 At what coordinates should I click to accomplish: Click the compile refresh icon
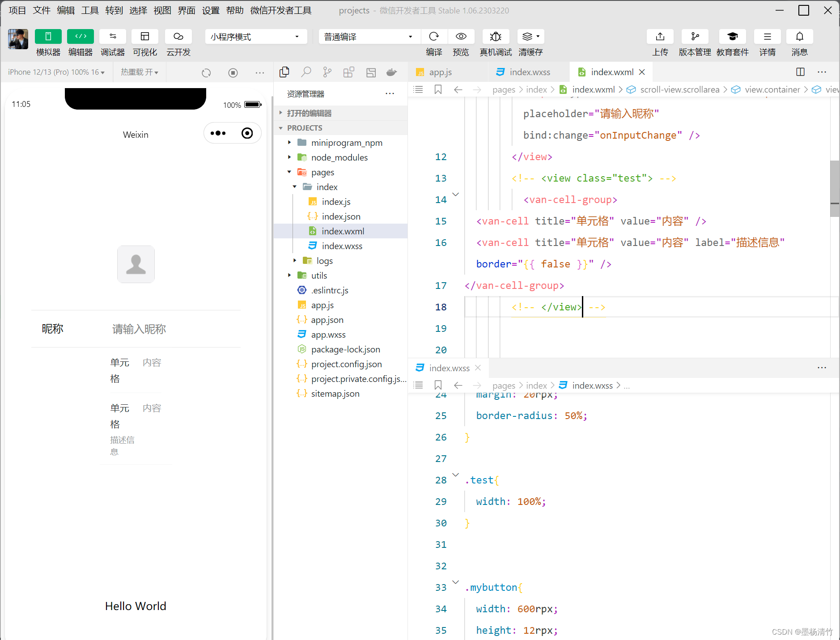[x=434, y=36]
